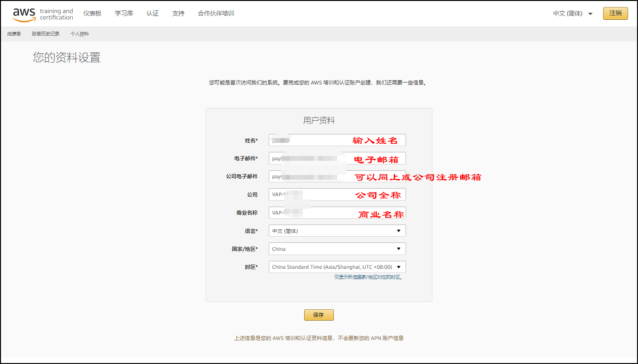638x364 pixels.
Task: Switch to the 成绩单 transcript tab
Action: click(14, 34)
